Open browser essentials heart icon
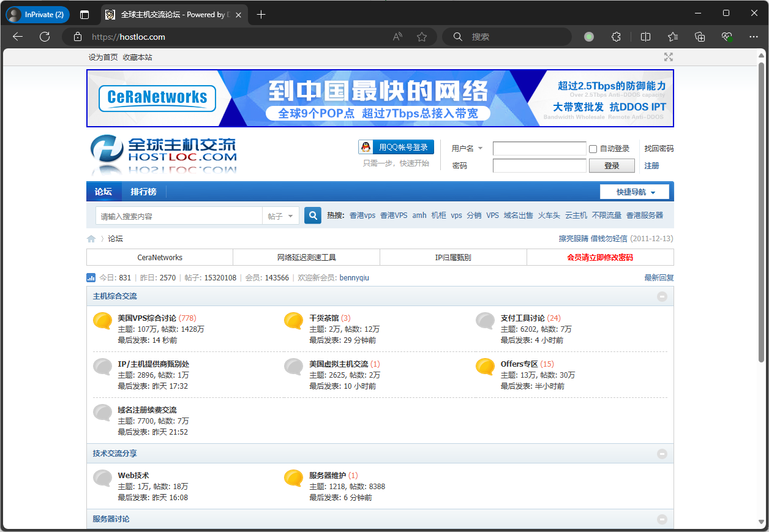Viewport: 769px width, 532px height. (x=727, y=37)
